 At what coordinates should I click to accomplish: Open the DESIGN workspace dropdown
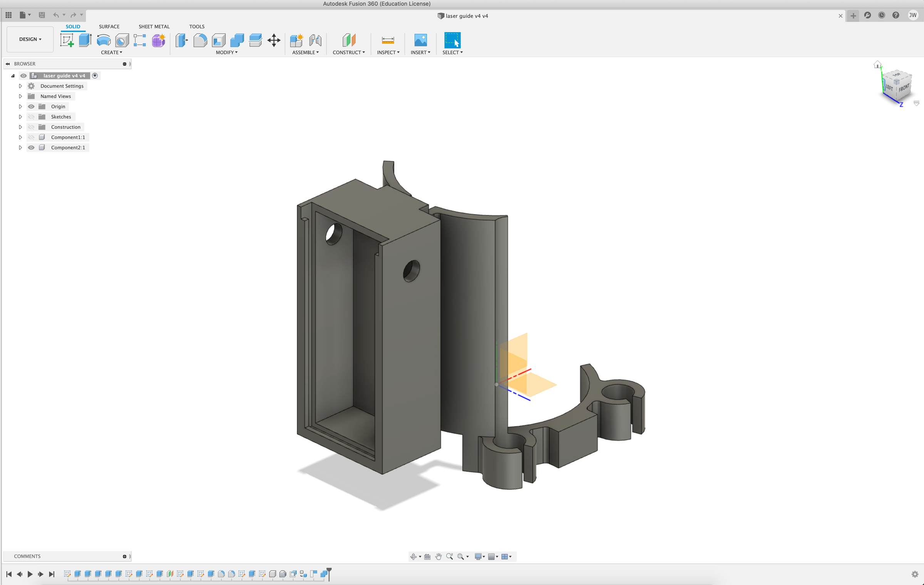(30, 39)
